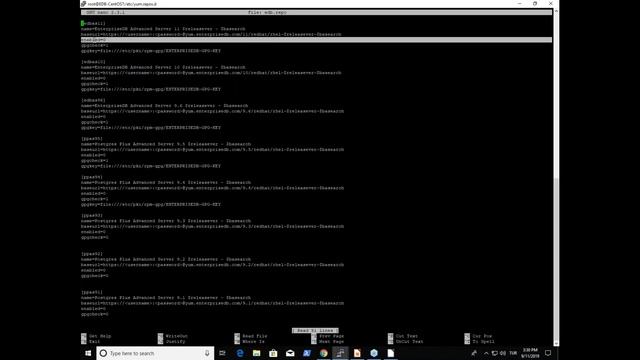The width and height of the screenshot is (640, 360).
Task: Open the Windows Start menu
Action: [x=88, y=353]
